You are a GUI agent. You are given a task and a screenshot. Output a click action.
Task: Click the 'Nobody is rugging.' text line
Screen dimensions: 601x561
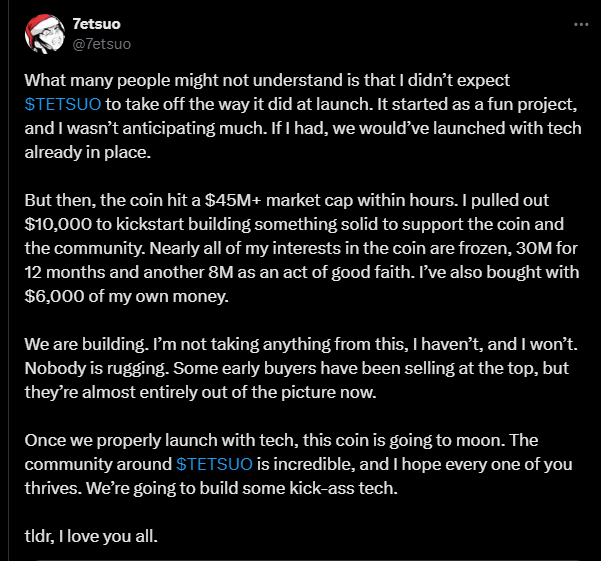pyautogui.click(x=296, y=369)
